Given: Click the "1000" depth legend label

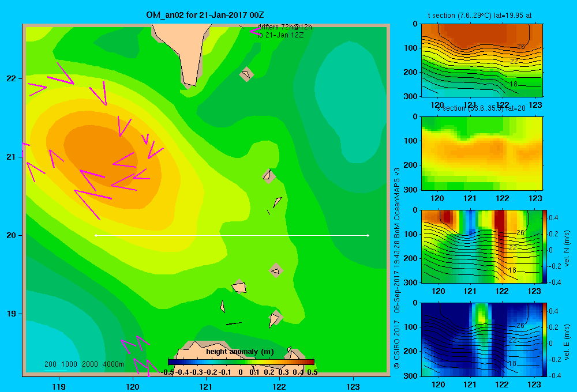Looking at the screenshot, I should [x=69, y=364].
